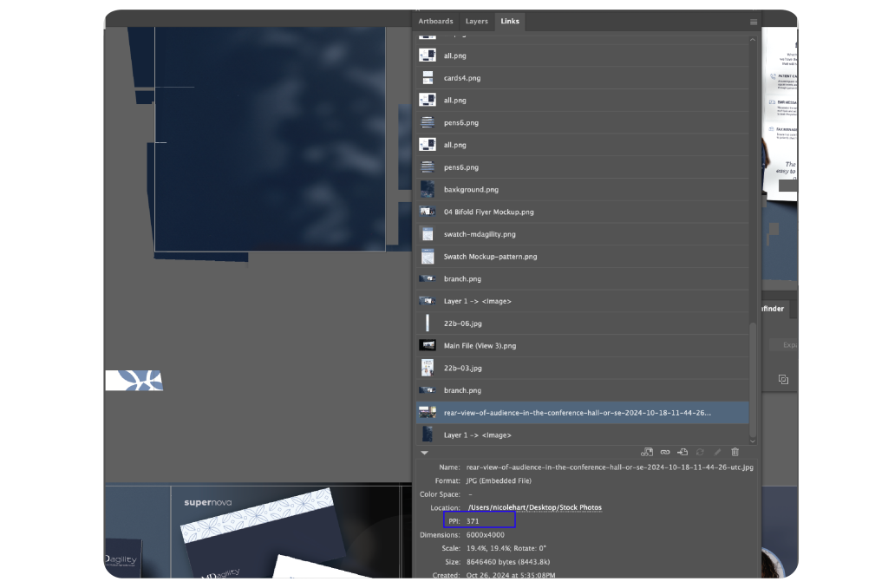Click the Update Link refresh icon
This screenshot has width=888, height=588.
700,452
